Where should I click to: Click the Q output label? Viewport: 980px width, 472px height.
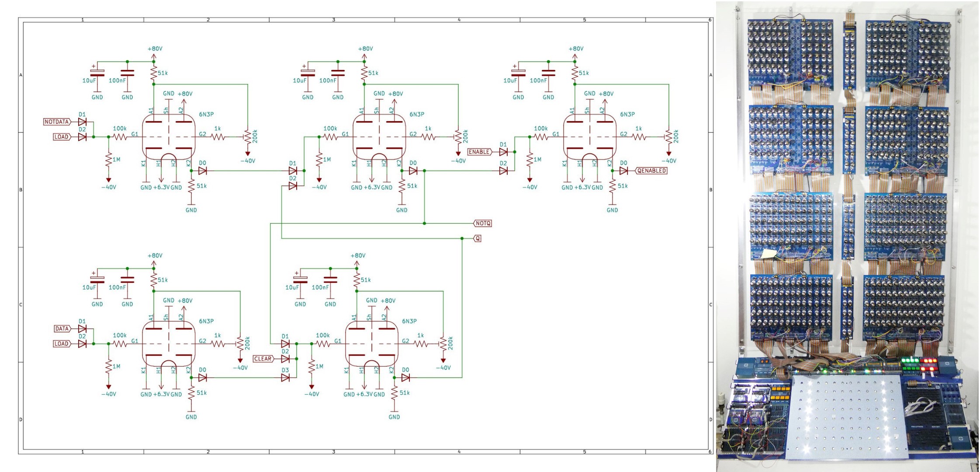[478, 239]
